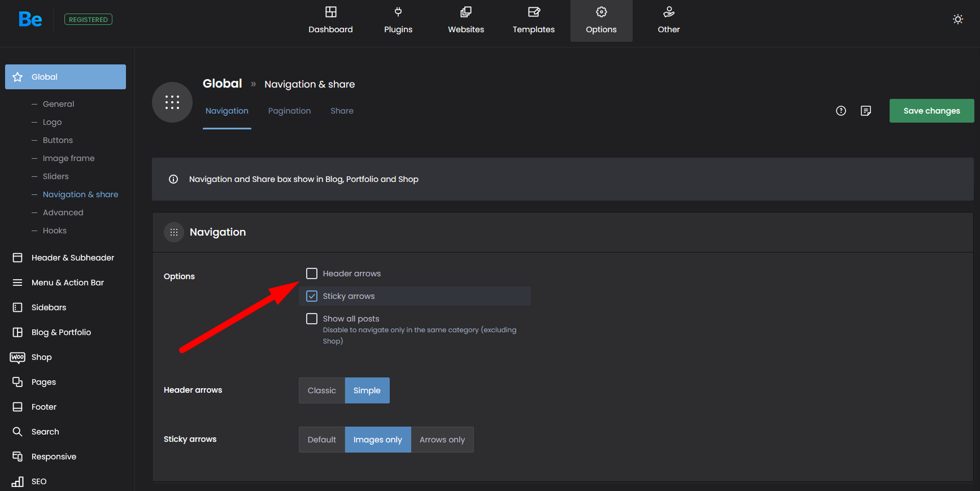Open Buttons settings in sidebar
980x491 pixels.
click(x=58, y=140)
